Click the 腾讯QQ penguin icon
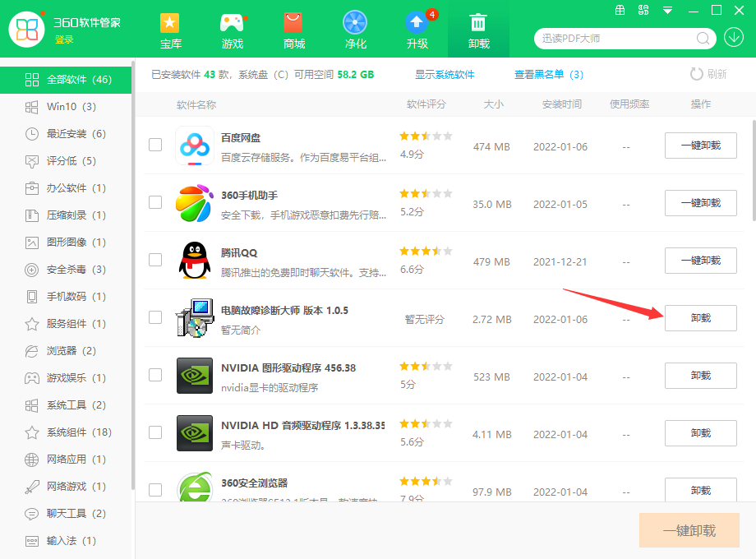756x559 pixels. pos(194,260)
